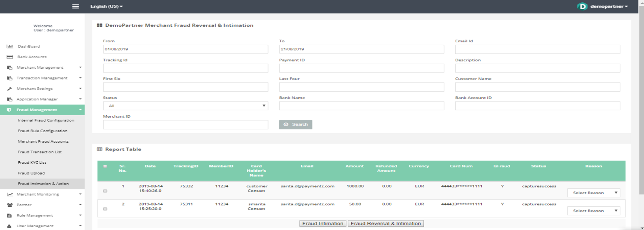Click the Merchant Settings wrench icon
The width and height of the screenshot is (644, 230).
tap(10, 89)
